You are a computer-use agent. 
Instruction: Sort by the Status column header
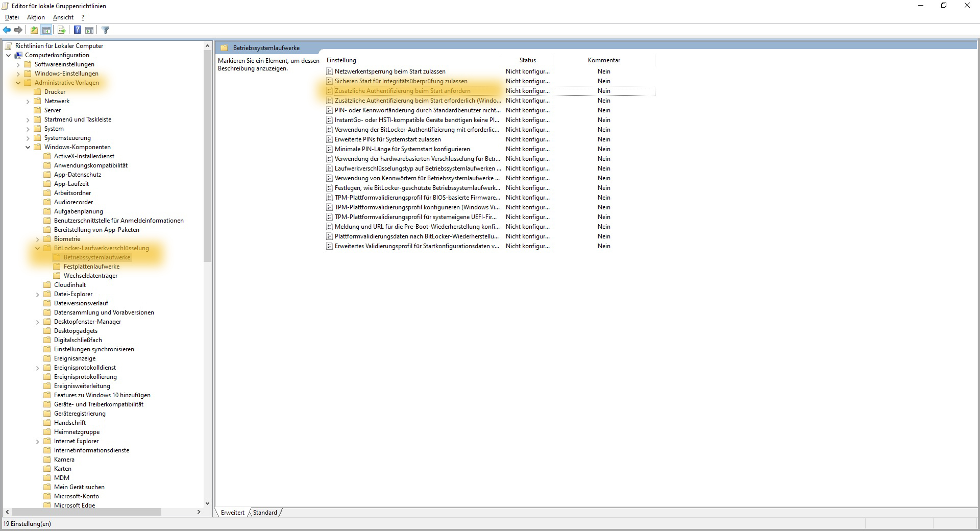(528, 60)
